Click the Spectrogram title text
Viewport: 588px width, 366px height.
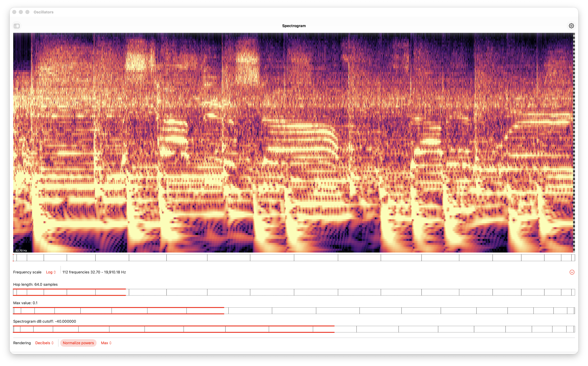pos(294,26)
